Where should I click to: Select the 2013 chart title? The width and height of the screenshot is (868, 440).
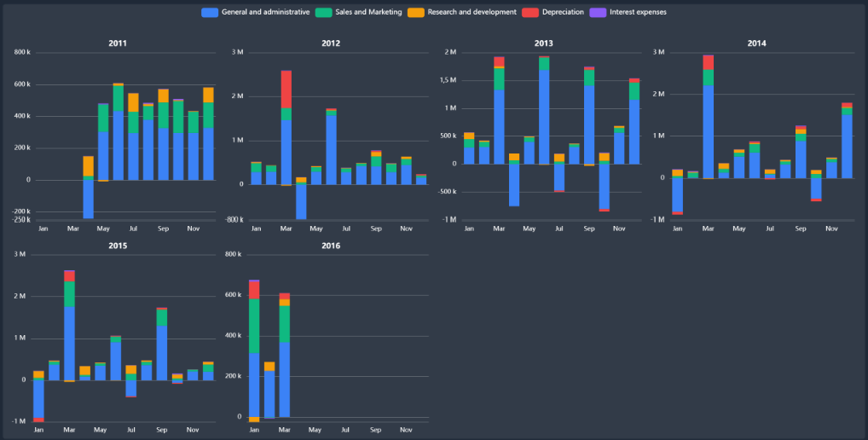coord(544,43)
